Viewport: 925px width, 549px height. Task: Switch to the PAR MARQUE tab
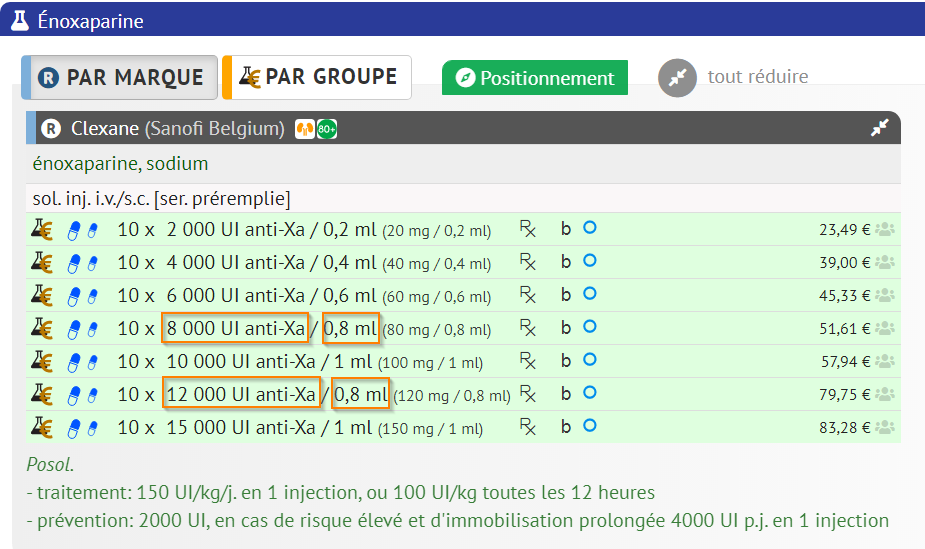point(120,78)
